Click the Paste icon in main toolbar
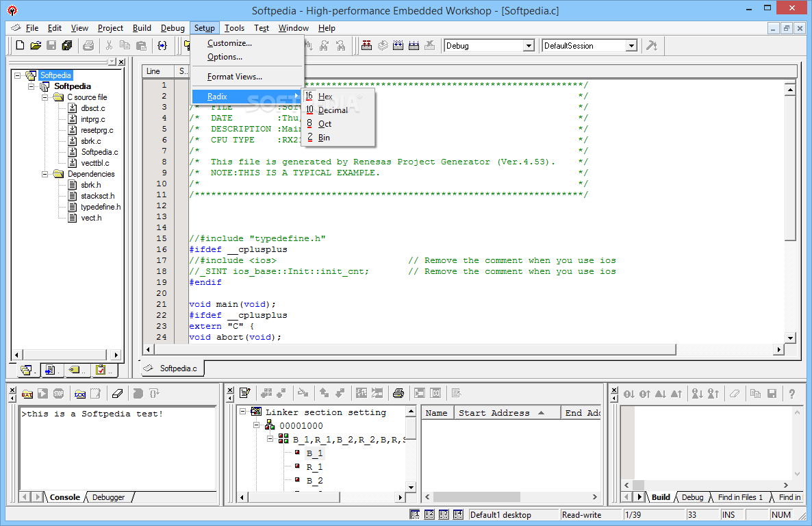The height and width of the screenshot is (526, 812). (141, 46)
